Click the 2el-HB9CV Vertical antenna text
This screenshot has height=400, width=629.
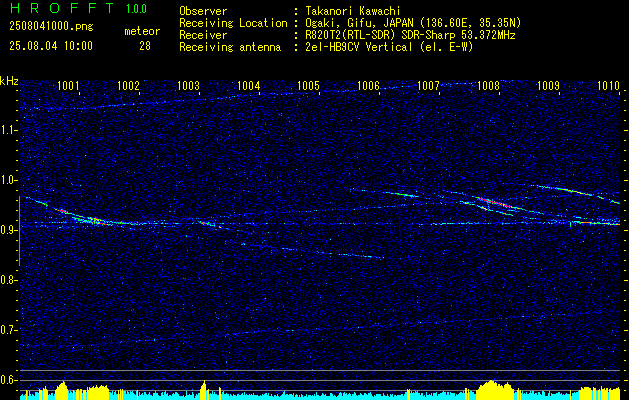coord(390,47)
